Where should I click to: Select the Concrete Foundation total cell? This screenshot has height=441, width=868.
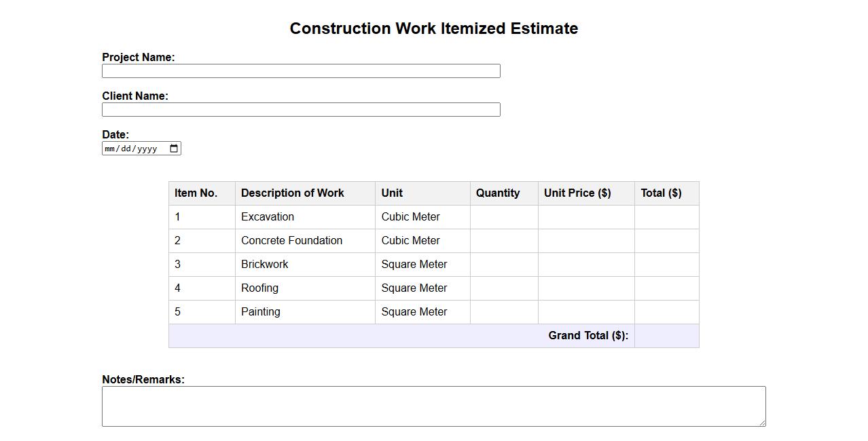tap(666, 241)
